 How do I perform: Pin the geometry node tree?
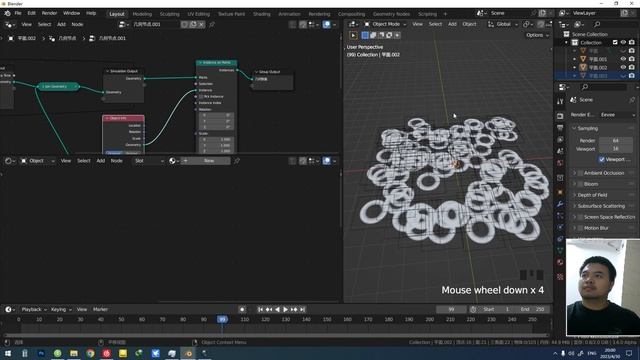tap(212, 24)
